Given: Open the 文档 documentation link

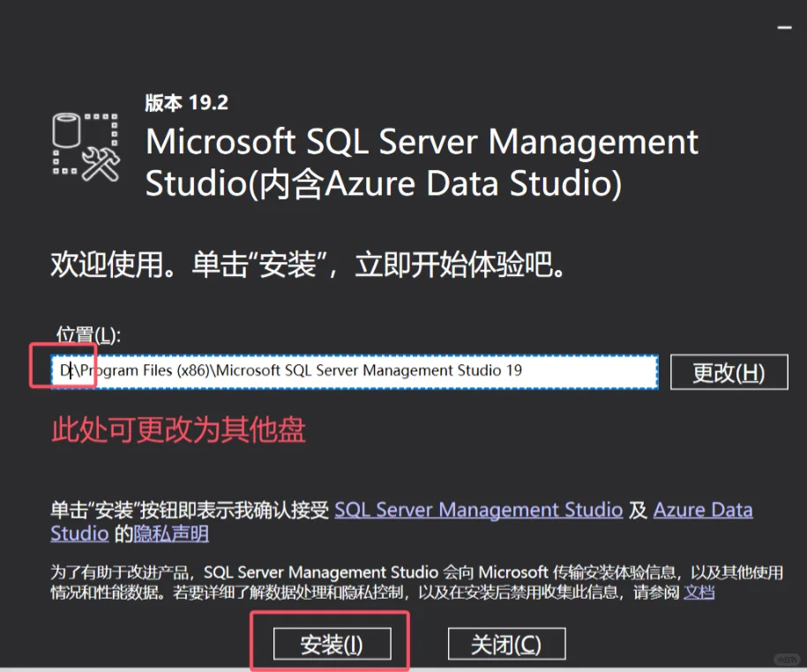Looking at the screenshot, I should point(698,592).
